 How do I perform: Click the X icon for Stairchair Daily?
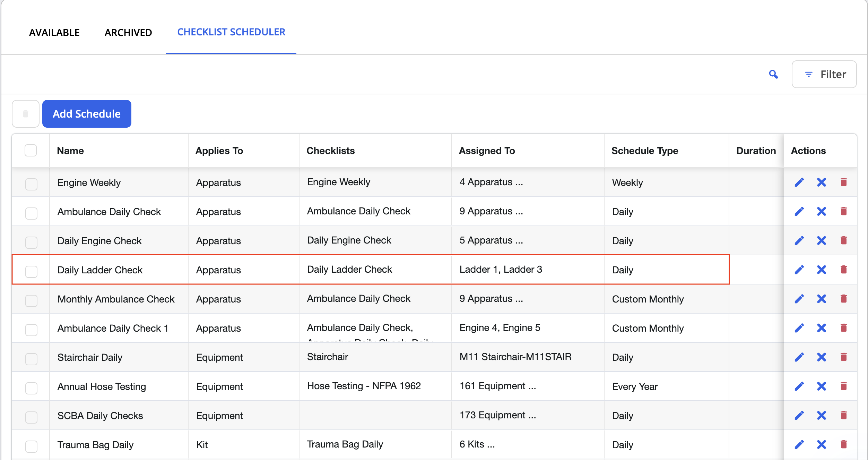pos(822,357)
